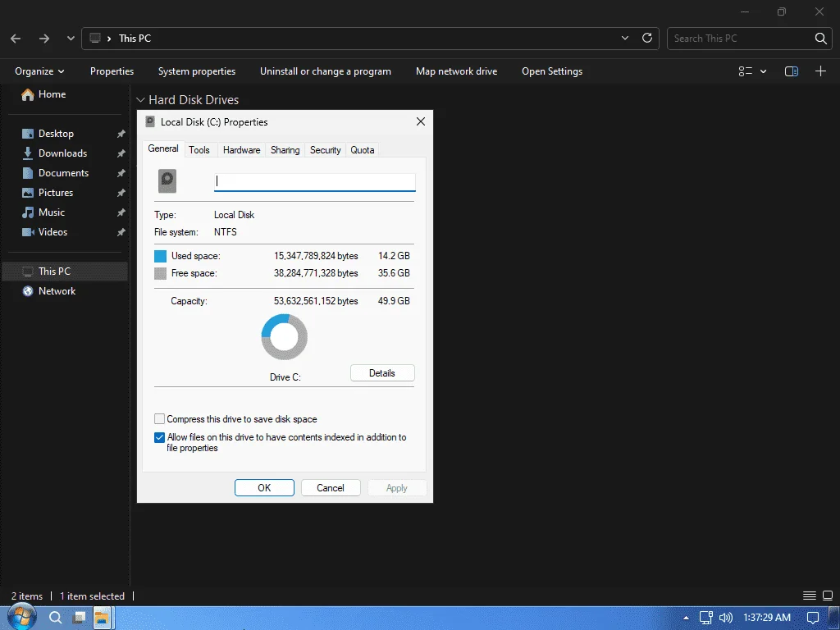Switch to the General tab
The height and width of the screenshot is (630, 840).
pos(163,149)
